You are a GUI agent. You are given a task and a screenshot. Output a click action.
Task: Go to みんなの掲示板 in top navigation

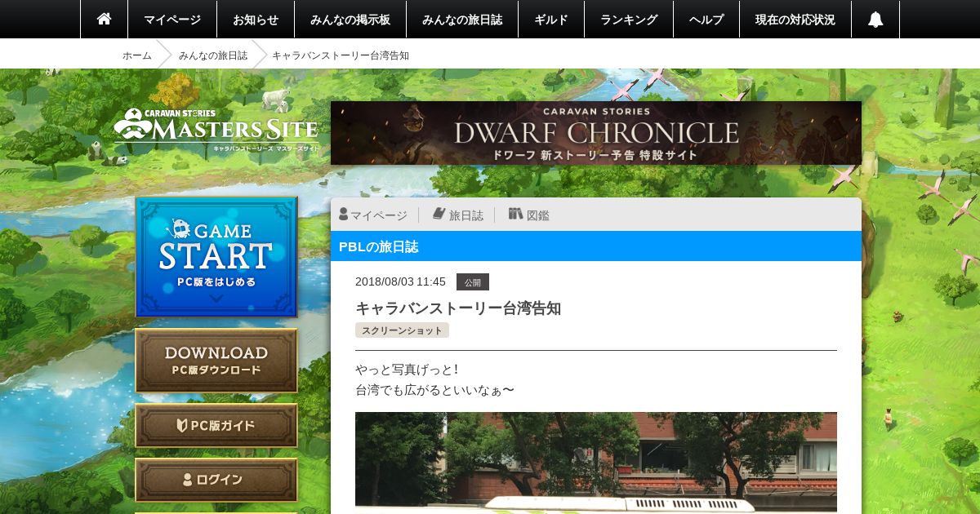[350, 20]
